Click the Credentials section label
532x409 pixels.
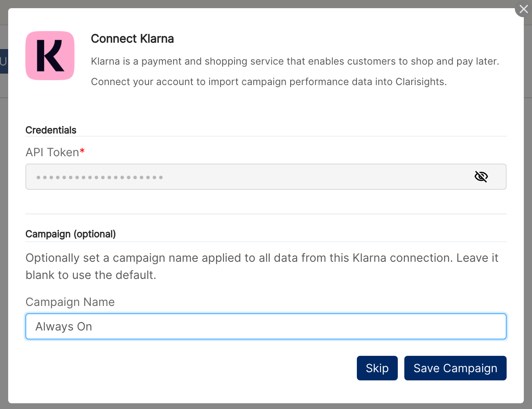[51, 130]
